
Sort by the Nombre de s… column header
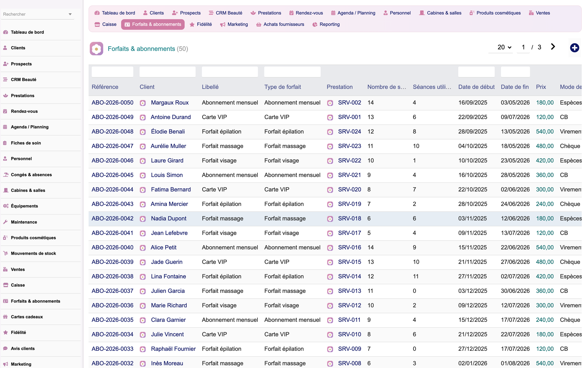pyautogui.click(x=386, y=87)
